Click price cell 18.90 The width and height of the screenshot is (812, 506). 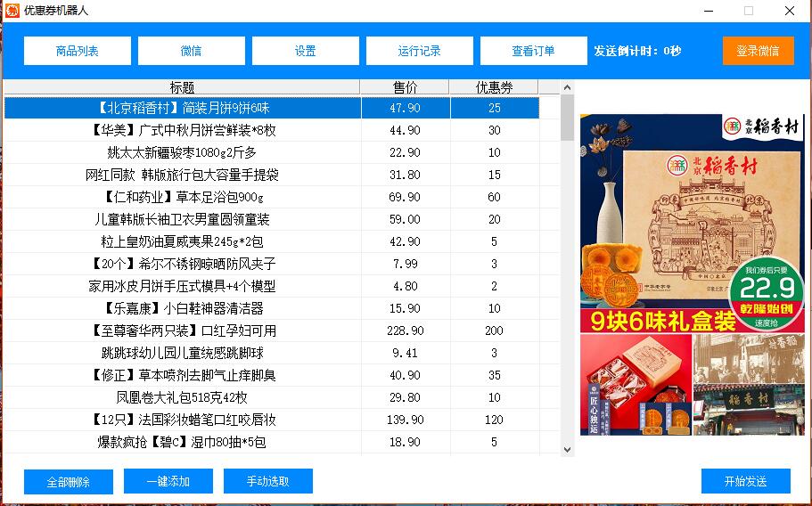[406, 441]
